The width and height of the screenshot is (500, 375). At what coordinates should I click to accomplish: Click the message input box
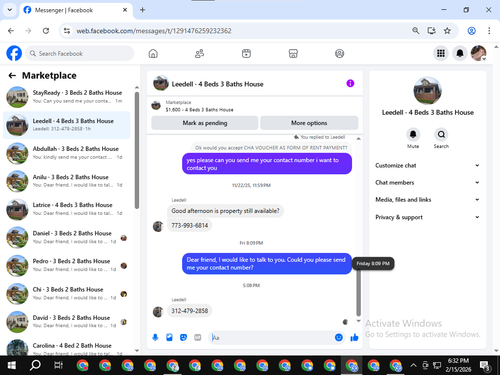pos(271,338)
